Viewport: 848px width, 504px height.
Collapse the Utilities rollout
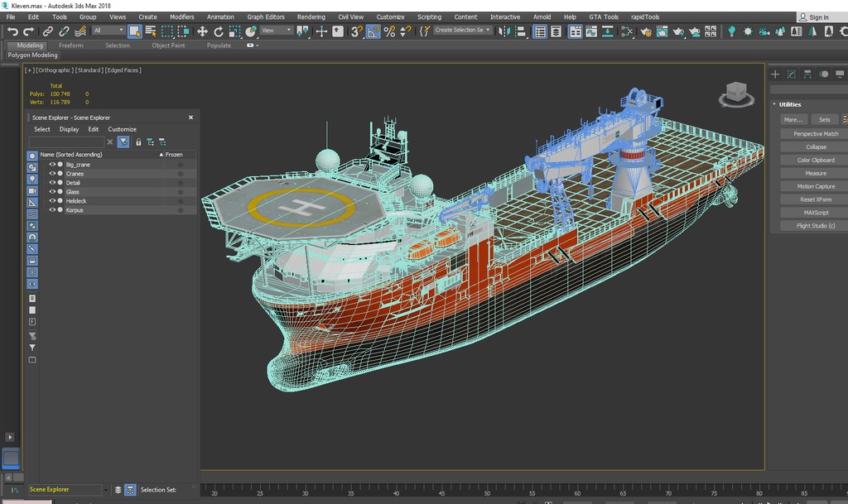coord(790,104)
